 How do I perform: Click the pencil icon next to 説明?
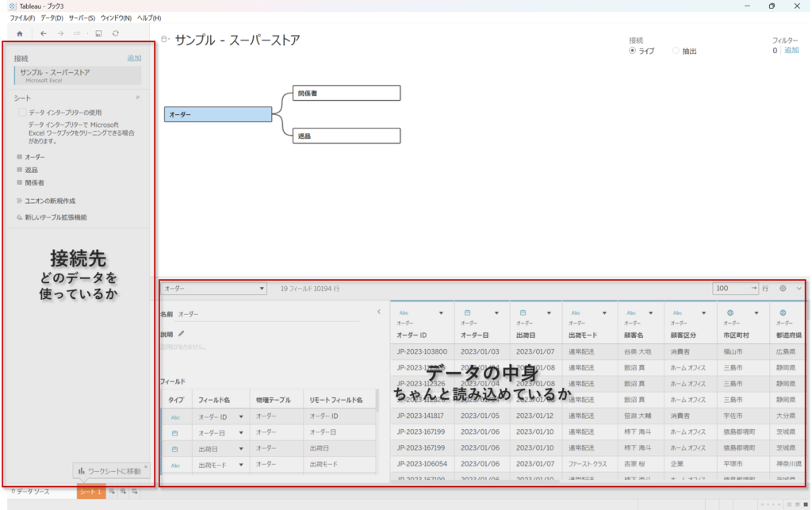click(182, 334)
